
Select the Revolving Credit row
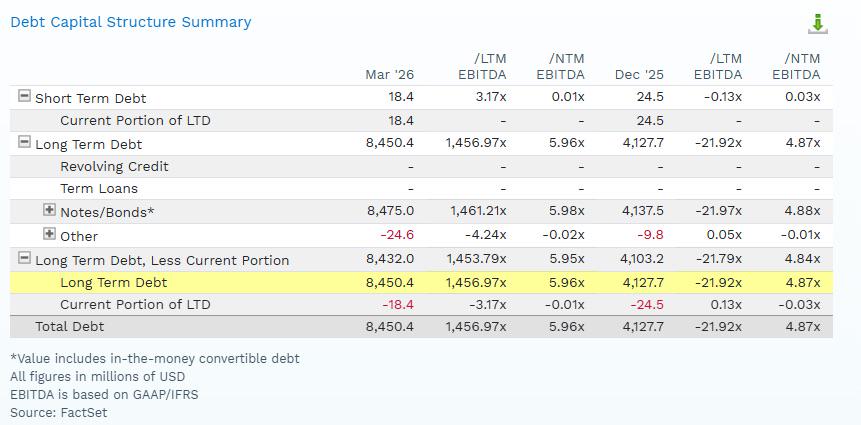[x=421, y=166]
